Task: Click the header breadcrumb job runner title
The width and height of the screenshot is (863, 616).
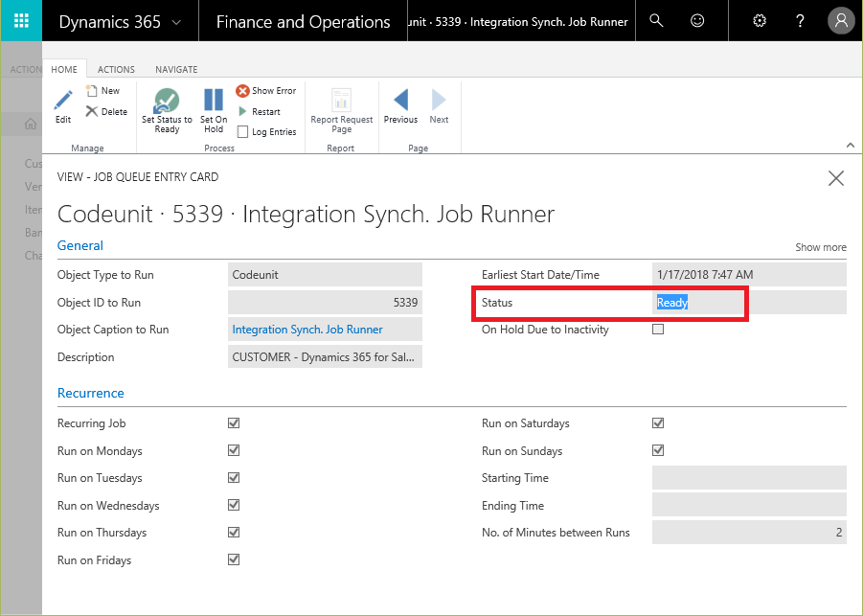Action: click(x=518, y=22)
